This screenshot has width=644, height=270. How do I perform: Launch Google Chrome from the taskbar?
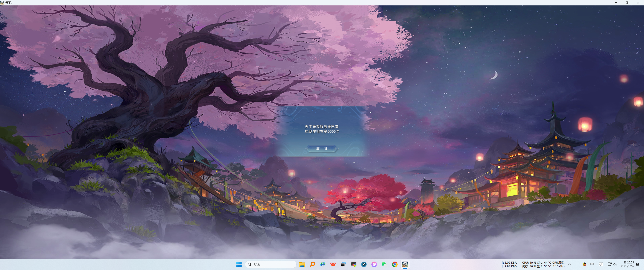click(394, 264)
